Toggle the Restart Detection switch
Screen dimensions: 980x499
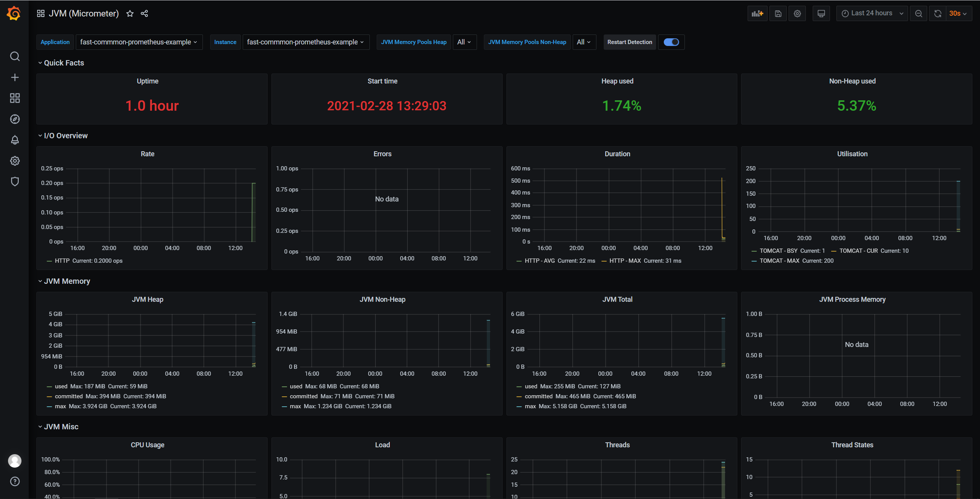pos(671,42)
